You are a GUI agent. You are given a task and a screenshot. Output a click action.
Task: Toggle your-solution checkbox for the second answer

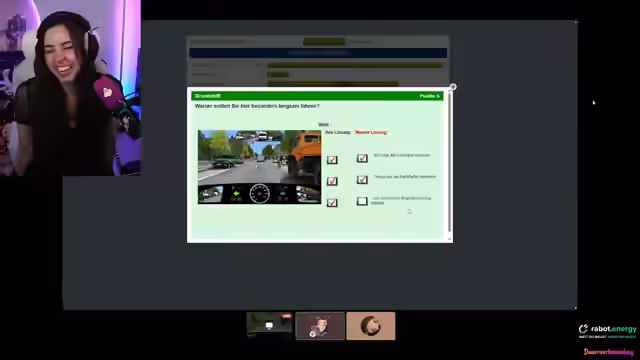point(332,181)
